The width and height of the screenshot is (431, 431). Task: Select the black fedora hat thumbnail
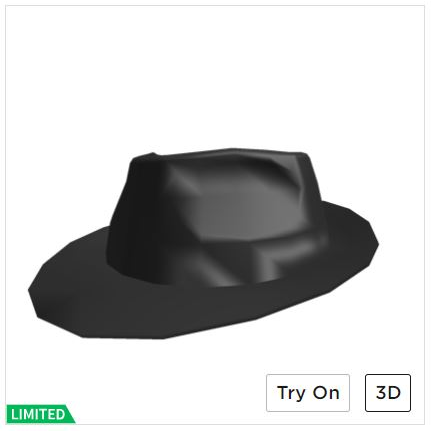coord(203,243)
